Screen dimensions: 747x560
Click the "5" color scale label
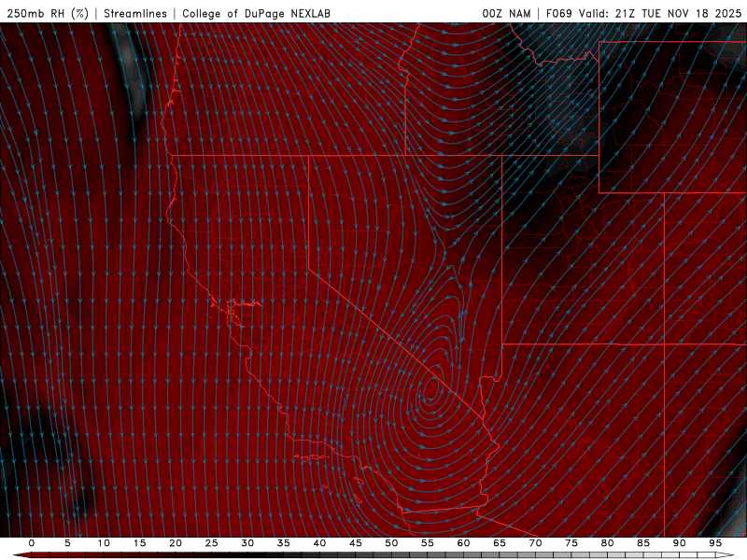(x=67, y=543)
